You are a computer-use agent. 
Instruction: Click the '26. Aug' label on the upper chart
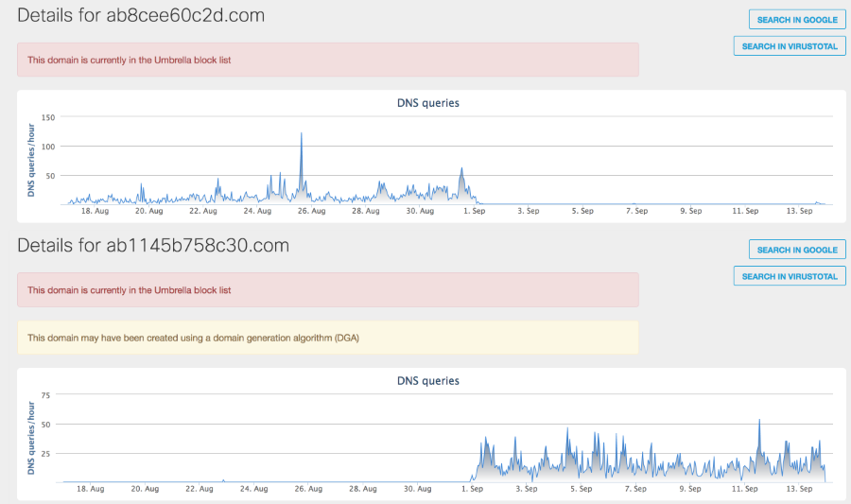[310, 212]
